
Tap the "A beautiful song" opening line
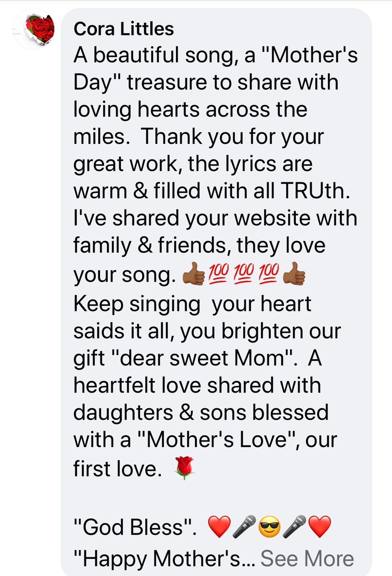216,55
